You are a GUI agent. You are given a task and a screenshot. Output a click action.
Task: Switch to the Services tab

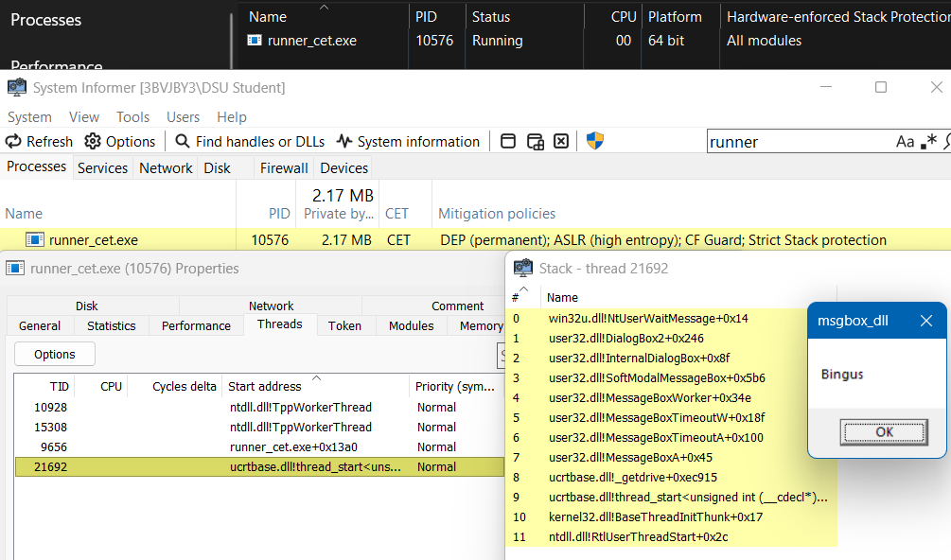102,167
